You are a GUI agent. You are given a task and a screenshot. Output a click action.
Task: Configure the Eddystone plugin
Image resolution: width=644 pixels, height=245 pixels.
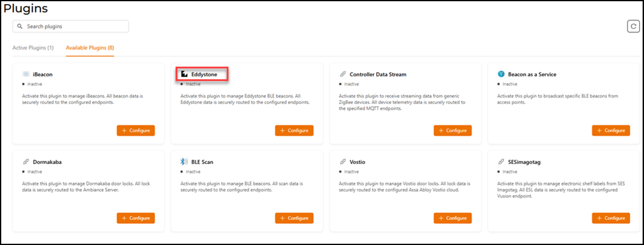pyautogui.click(x=294, y=131)
